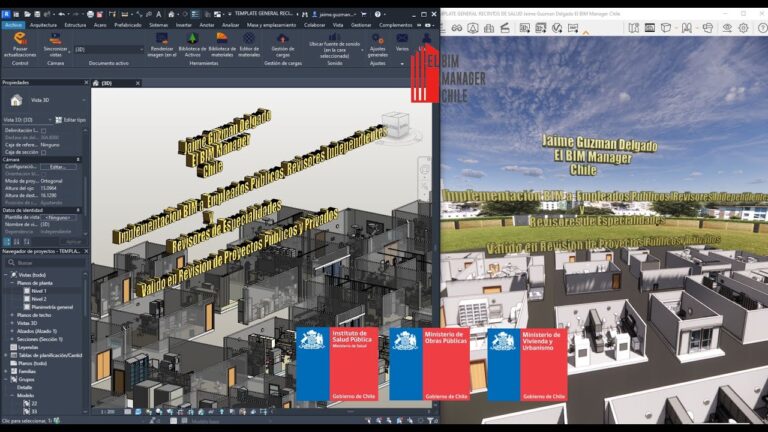
Task: Click default 3D view house icon
Action: [x=171, y=14]
